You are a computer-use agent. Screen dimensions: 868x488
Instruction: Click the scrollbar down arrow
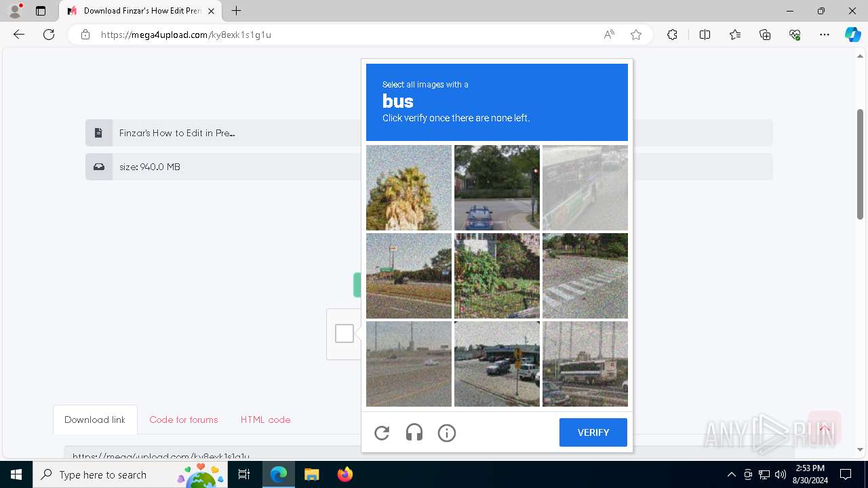pyautogui.click(x=860, y=449)
